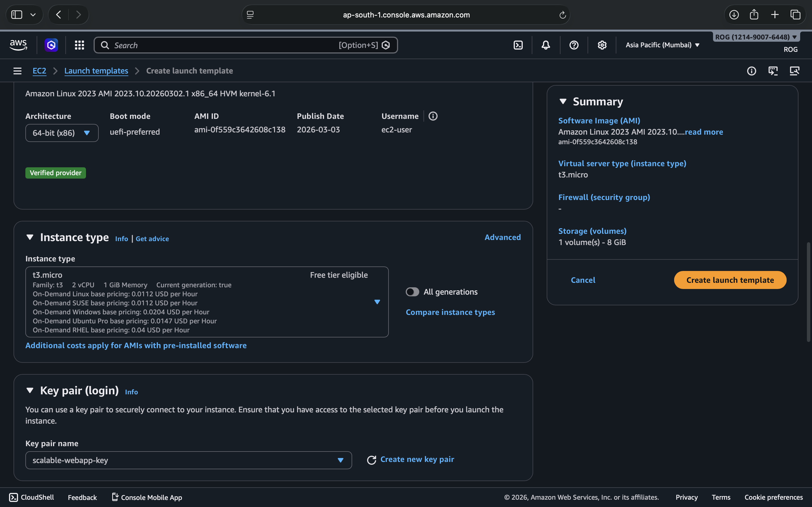
Task: Open the Compare instance types link
Action: (450, 312)
